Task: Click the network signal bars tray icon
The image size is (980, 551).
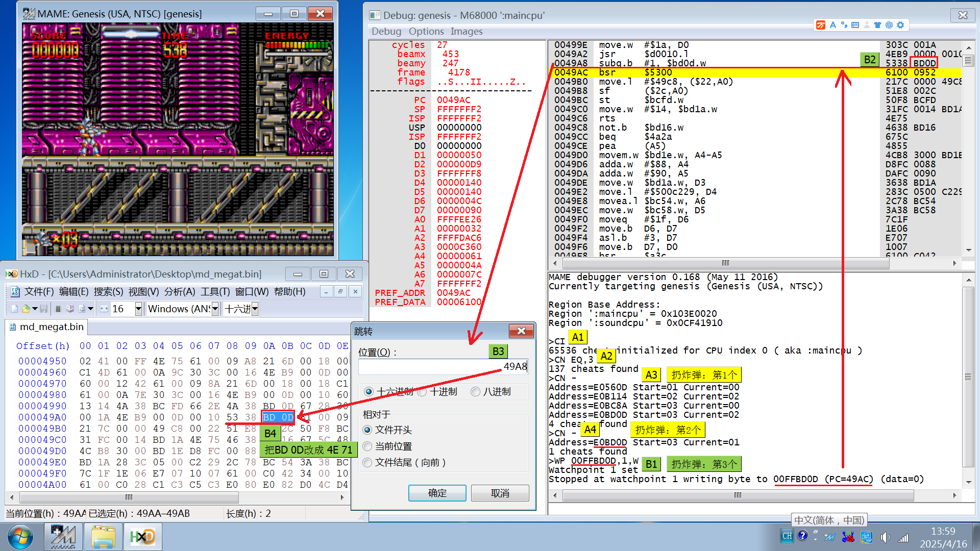Action: tap(903, 537)
